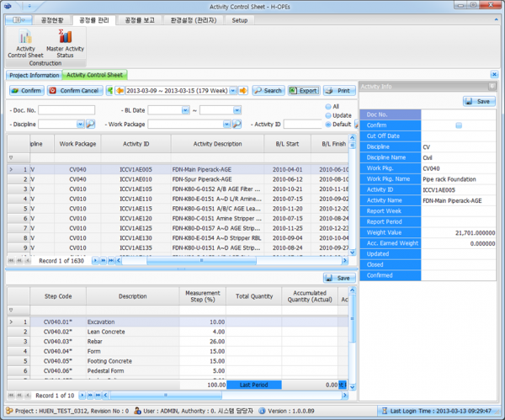Select the All radio option
The height and width of the screenshot is (420, 505).
[x=328, y=107]
